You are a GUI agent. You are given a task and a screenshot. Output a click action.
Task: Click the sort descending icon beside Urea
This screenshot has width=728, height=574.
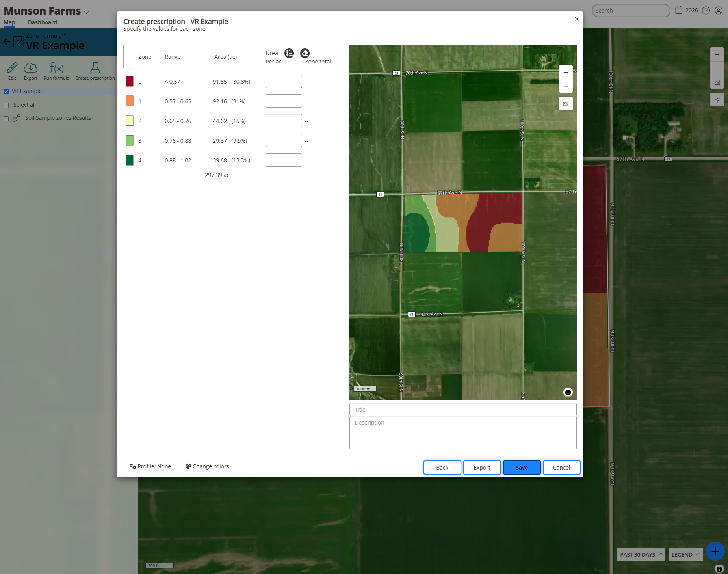click(x=289, y=53)
